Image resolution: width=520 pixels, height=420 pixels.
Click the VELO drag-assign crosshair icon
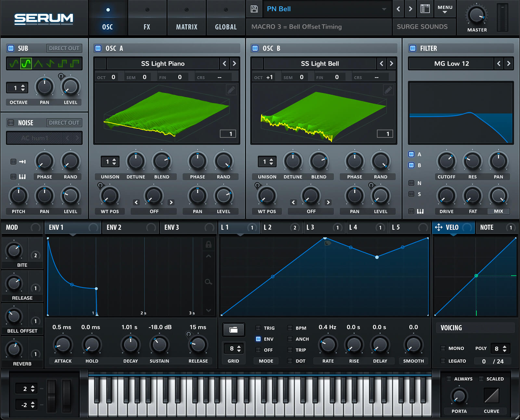[x=438, y=227]
